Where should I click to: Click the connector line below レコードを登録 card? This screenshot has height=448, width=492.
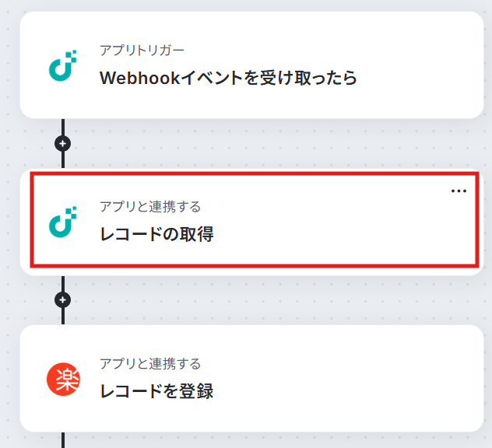tap(63, 440)
